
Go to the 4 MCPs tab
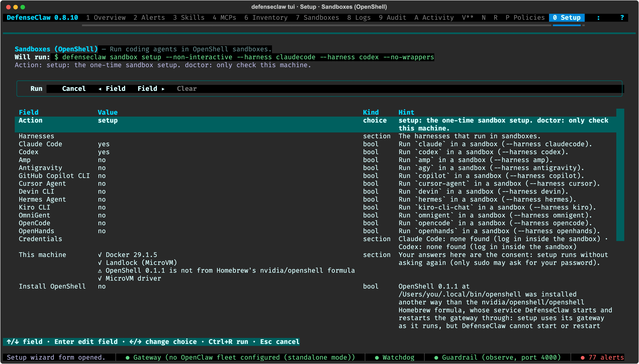(224, 17)
